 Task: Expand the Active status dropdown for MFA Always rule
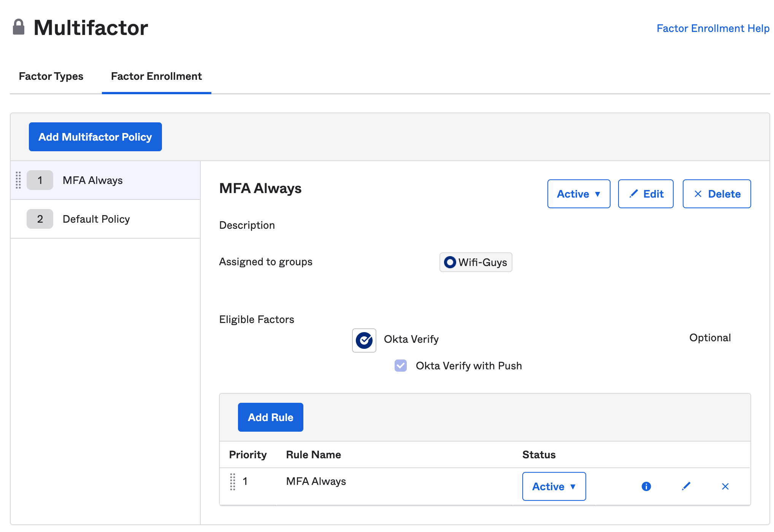(x=553, y=486)
